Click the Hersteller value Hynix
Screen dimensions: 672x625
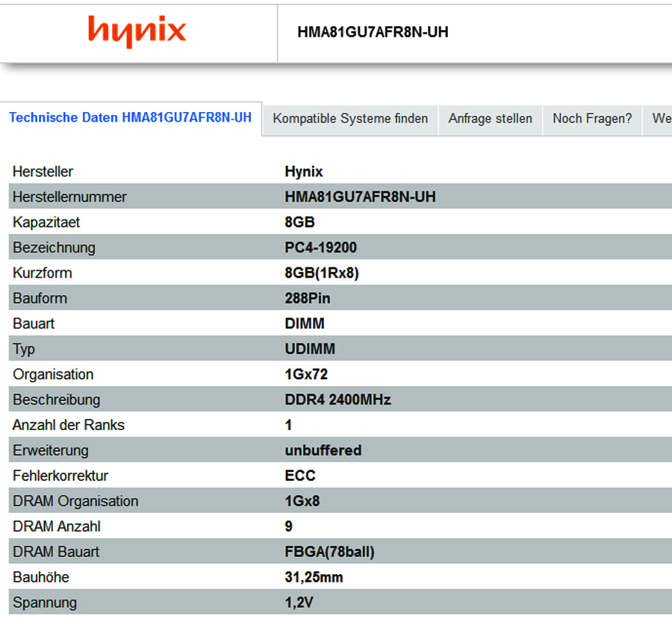click(x=304, y=172)
